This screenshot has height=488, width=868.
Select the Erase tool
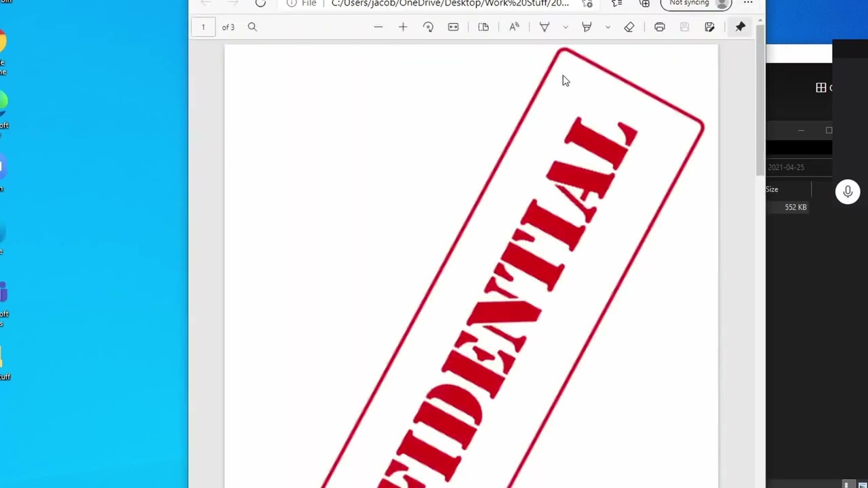coord(629,27)
